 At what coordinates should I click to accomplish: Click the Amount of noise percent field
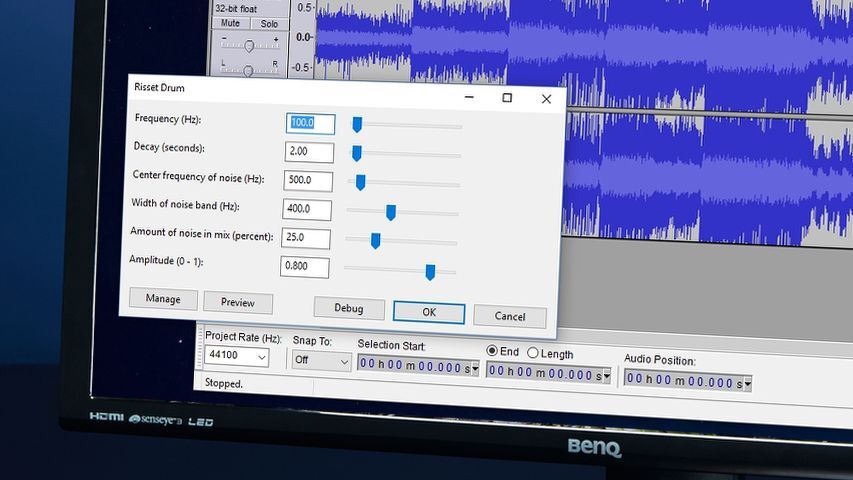click(x=307, y=238)
